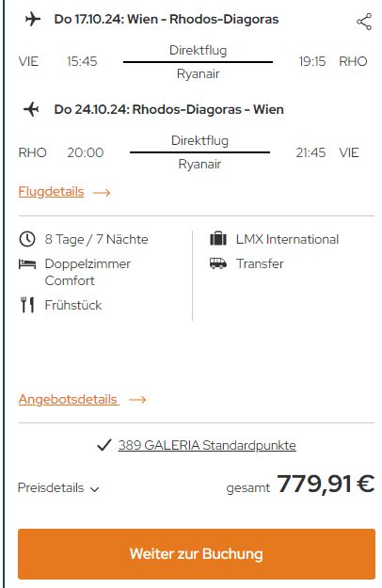Click the outbound flight airplane icon
This screenshot has width=382, height=588.
point(33,19)
